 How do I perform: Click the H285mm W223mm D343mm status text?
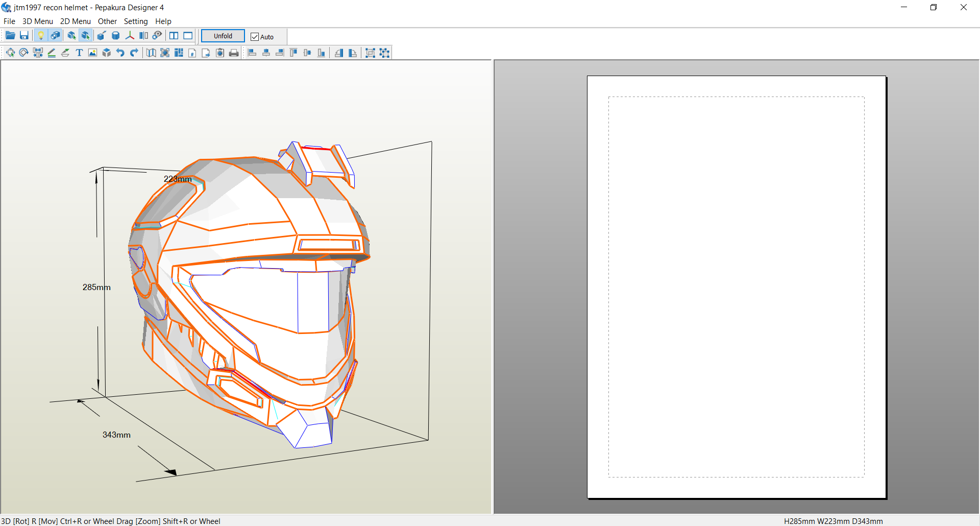[x=834, y=521]
